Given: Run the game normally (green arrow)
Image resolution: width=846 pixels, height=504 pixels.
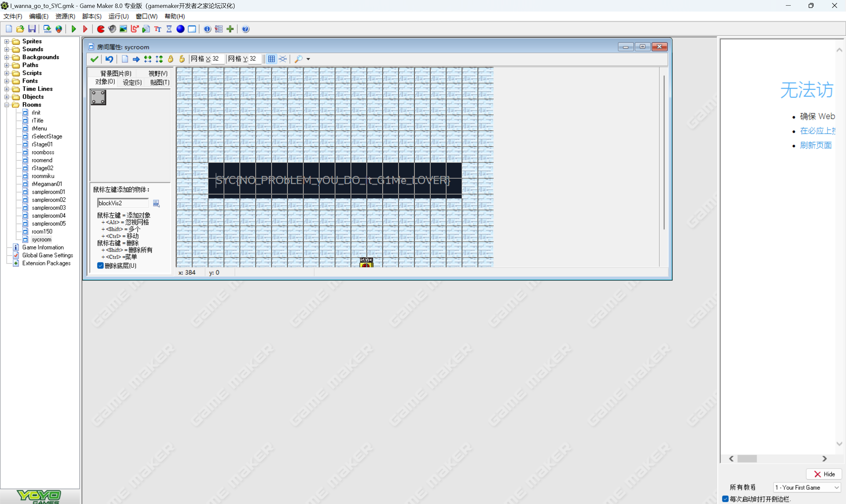Looking at the screenshot, I should [74, 29].
